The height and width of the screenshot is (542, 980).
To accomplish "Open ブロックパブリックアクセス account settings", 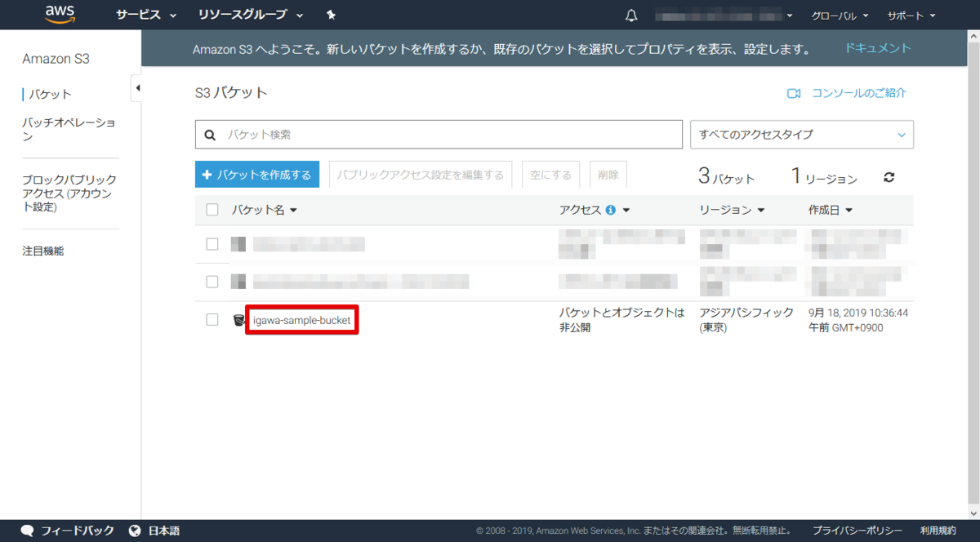I will tap(69, 193).
